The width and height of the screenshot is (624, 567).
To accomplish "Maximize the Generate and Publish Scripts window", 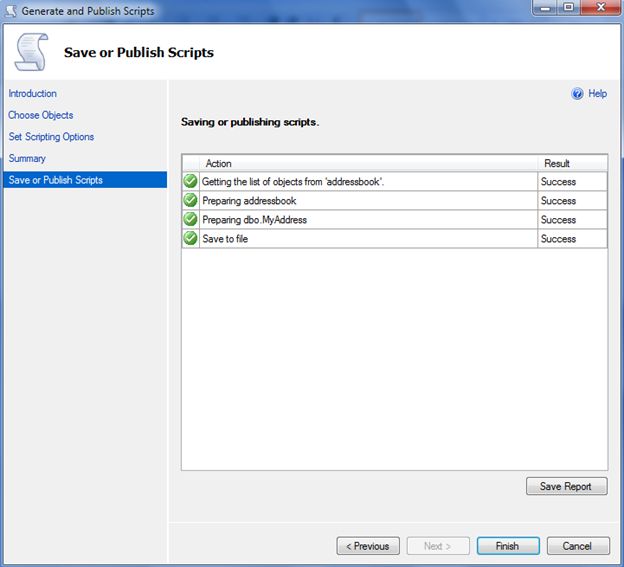I will 568,8.
